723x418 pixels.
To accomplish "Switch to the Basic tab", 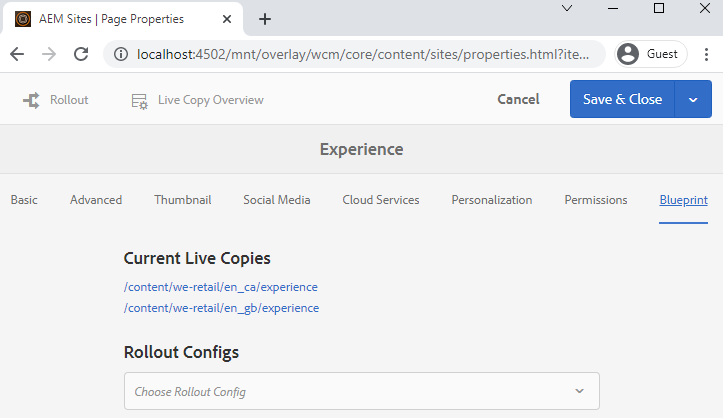I will (24, 200).
